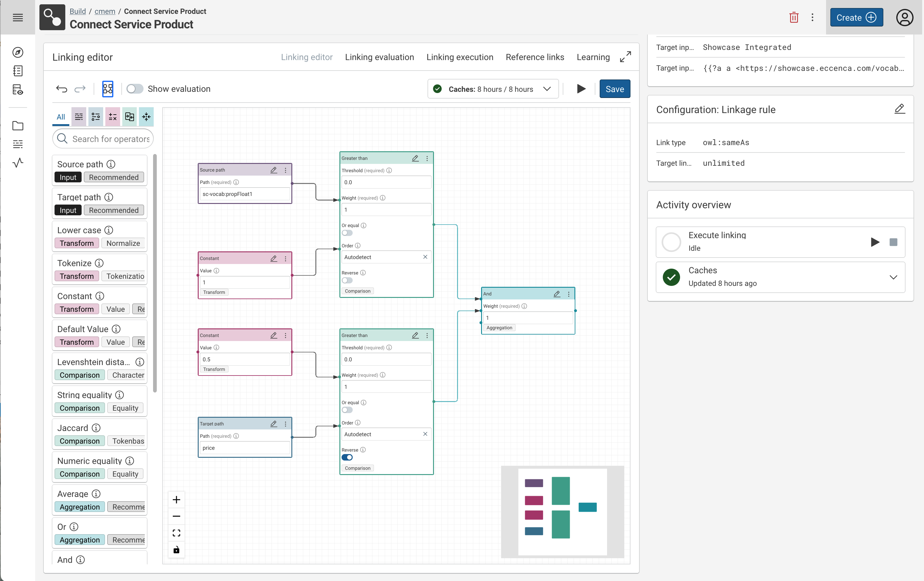Expand the Caches entry in Activity overview
The height and width of the screenshot is (581, 924).
(x=893, y=277)
